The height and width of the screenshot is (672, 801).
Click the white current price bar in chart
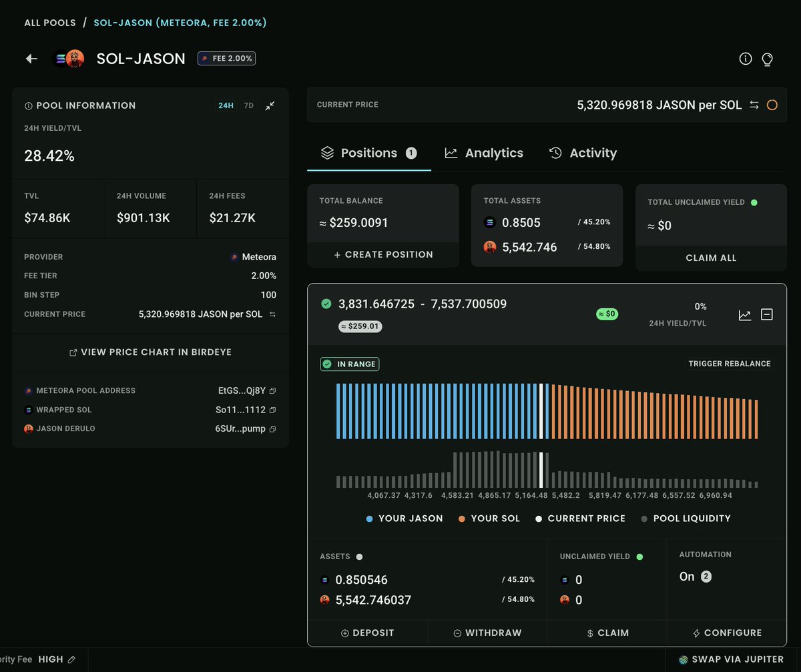(541, 411)
